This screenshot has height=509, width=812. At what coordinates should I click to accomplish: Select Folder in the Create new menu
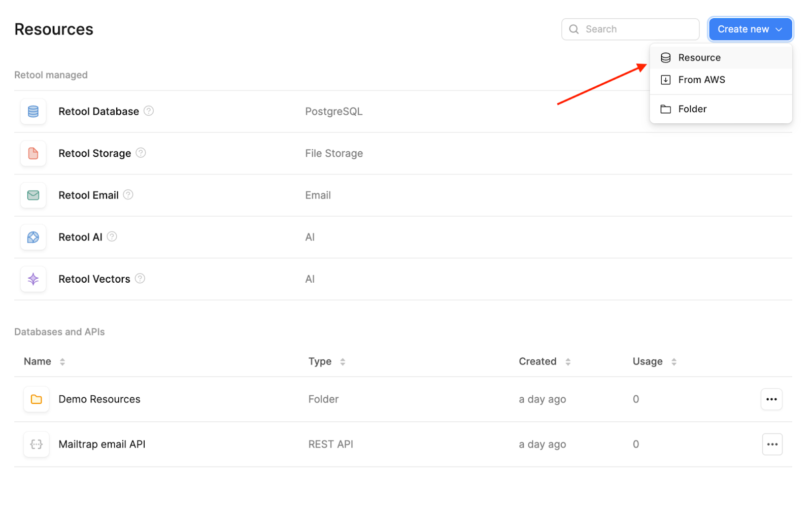pos(692,109)
